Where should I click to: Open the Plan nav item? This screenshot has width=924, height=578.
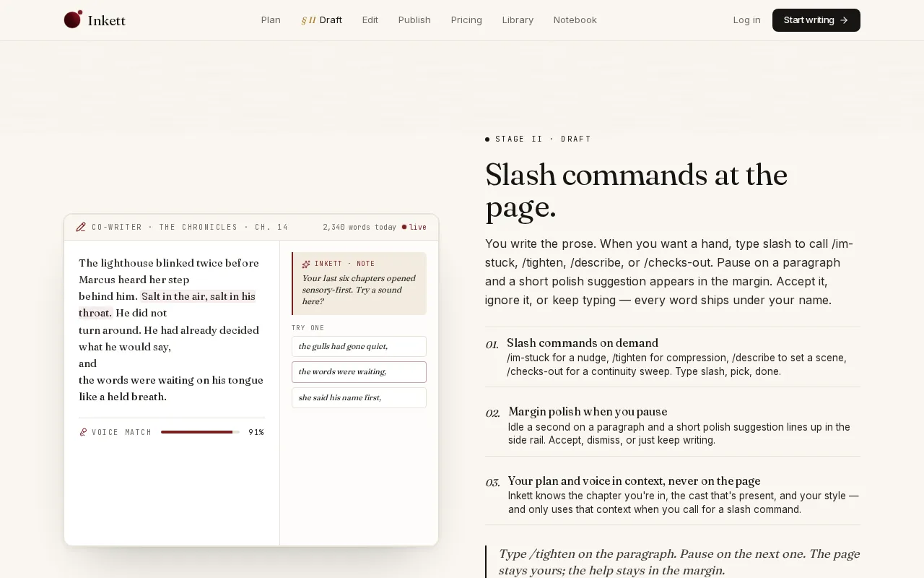271,20
